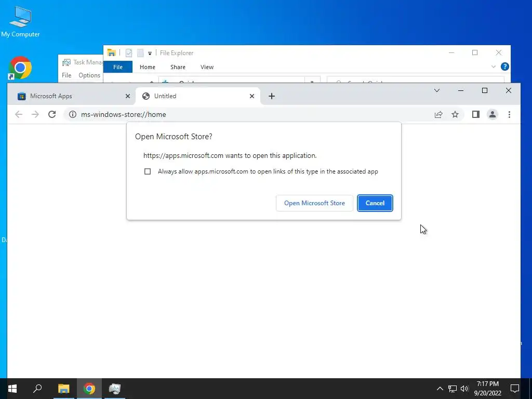This screenshot has height=399, width=532.
Task: Open notification center icon
Action: coord(515,389)
